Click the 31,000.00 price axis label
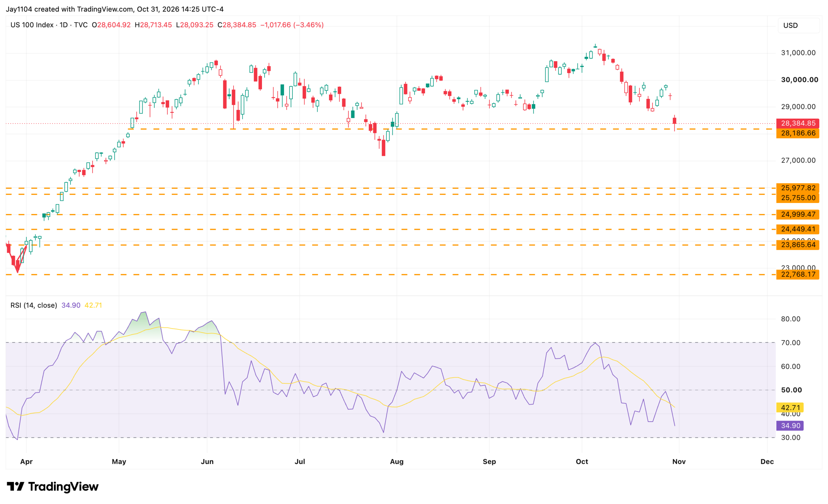Viewport: 828px width, 504px height. [798, 53]
